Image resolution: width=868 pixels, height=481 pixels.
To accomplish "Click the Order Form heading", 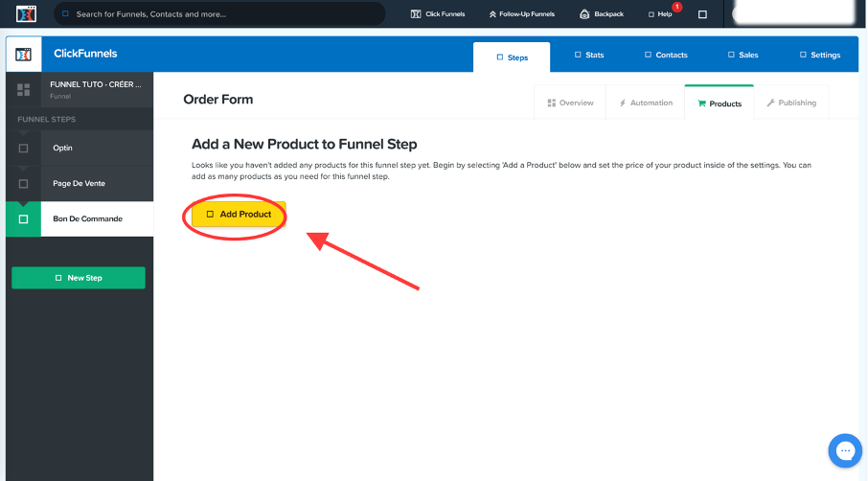I will click(x=218, y=100).
